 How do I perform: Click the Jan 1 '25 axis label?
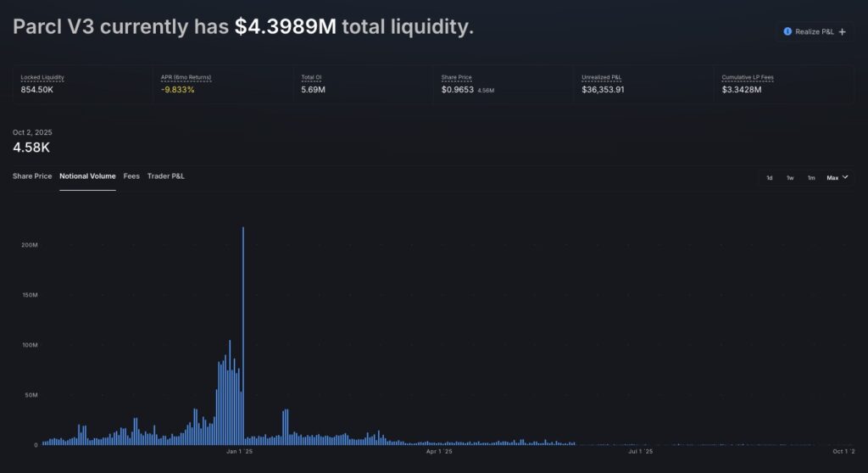pos(240,452)
